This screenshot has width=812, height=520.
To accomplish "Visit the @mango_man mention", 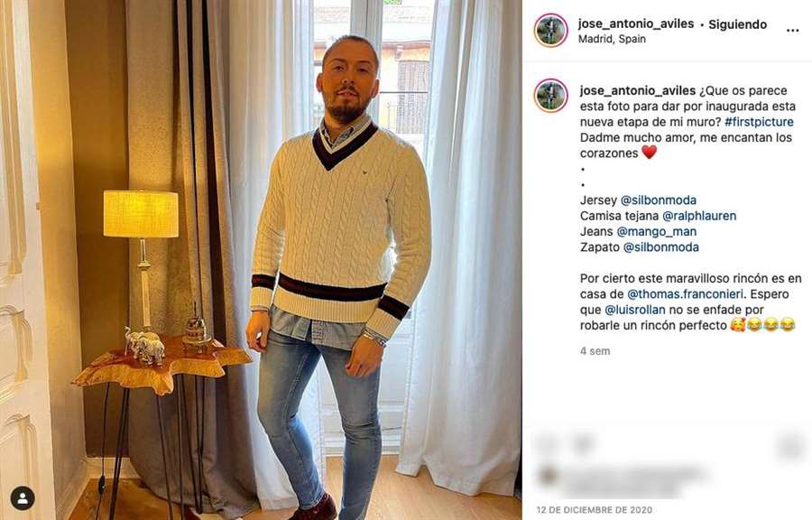I will [x=656, y=231].
